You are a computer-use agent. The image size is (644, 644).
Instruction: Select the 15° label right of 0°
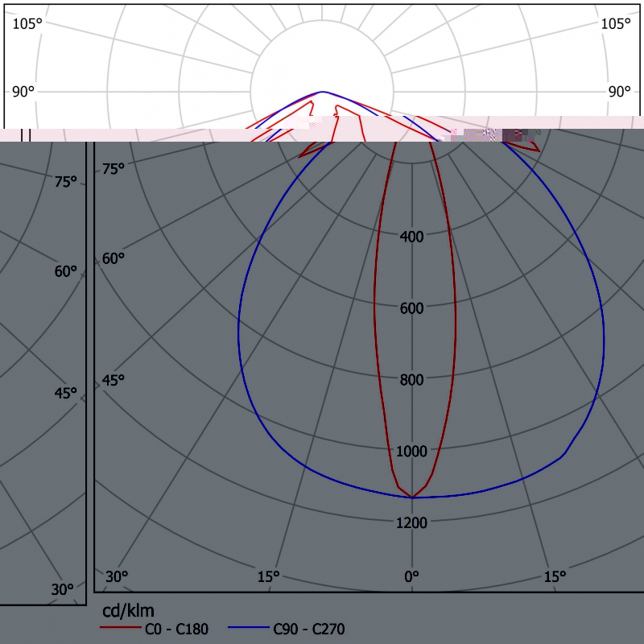pyautogui.click(x=554, y=576)
